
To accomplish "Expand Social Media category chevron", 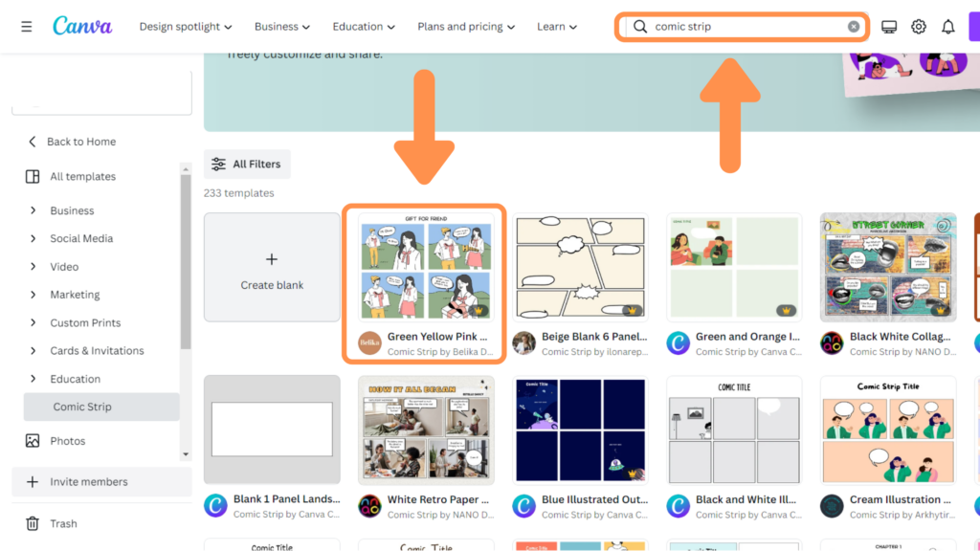I will pos(33,238).
